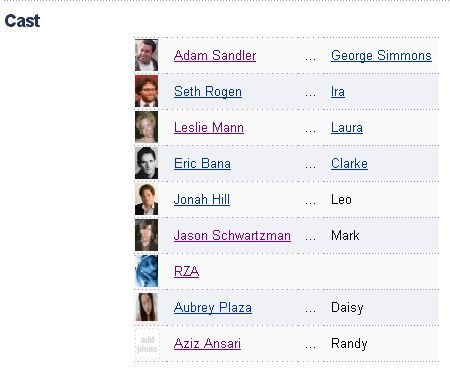This screenshot has width=450, height=371.
Task: Click the Aubrey Plaza link
Action: (x=213, y=308)
